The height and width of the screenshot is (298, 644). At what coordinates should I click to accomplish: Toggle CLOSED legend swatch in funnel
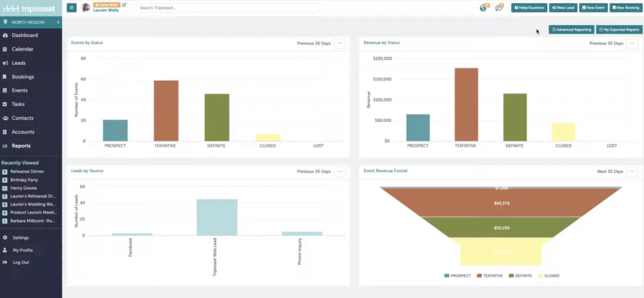540,276
